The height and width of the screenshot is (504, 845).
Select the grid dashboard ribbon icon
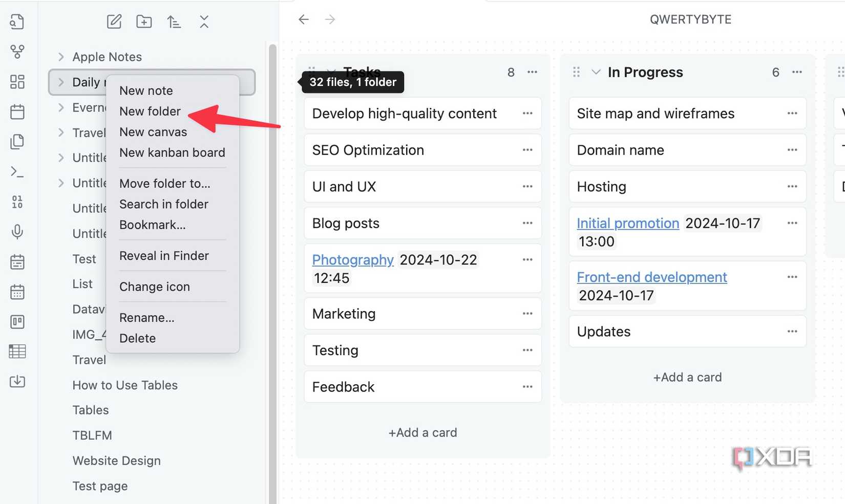tap(17, 81)
